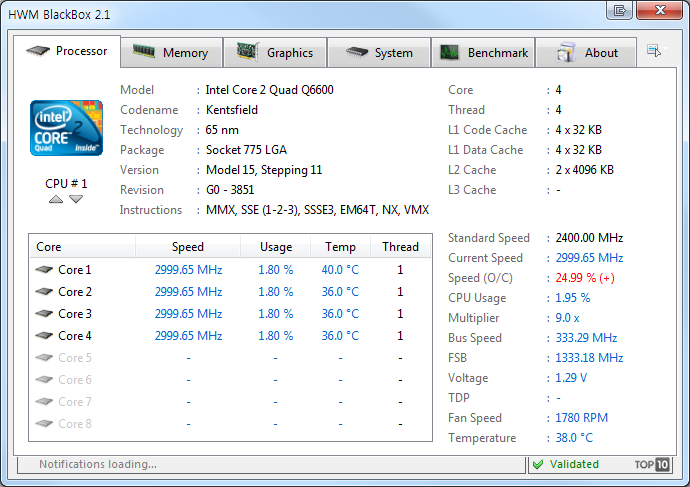Switch to the Processor tab
The image size is (690, 487).
[67, 51]
